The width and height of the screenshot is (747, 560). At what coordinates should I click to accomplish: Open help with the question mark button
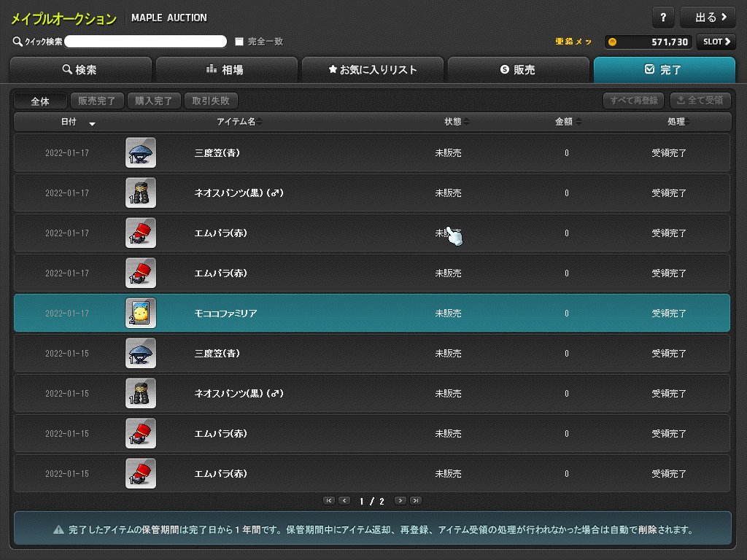tap(662, 17)
